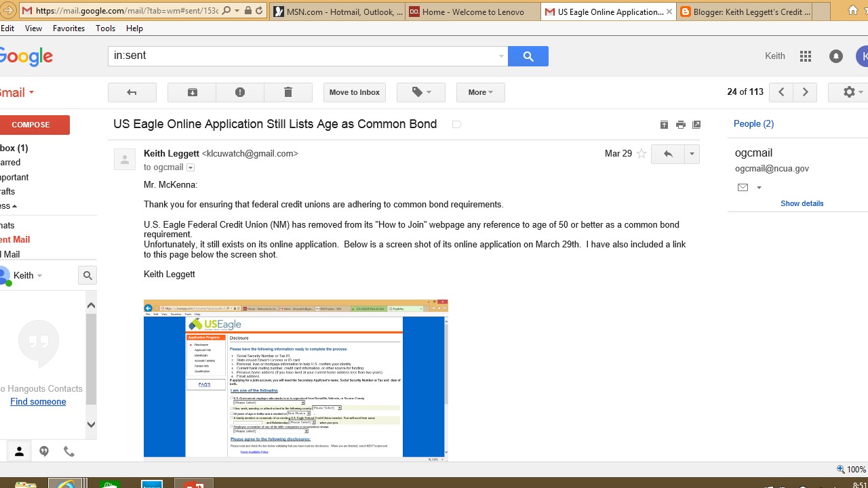868x488 pixels.
Task: Search Hangouts contacts magnifier icon
Action: point(87,275)
